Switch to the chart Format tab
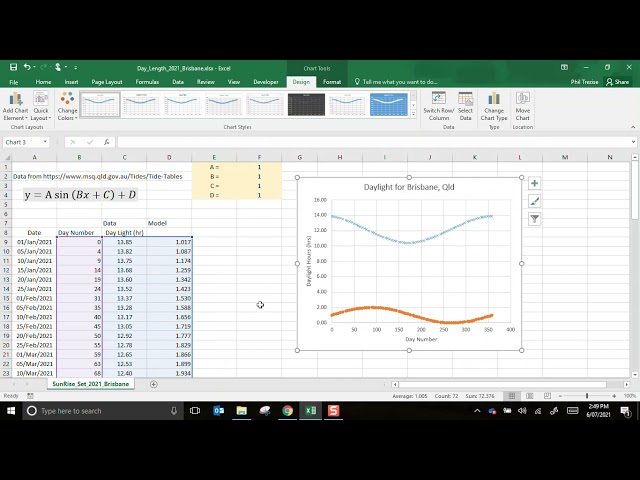Image resolution: width=640 pixels, height=480 pixels. 332,82
